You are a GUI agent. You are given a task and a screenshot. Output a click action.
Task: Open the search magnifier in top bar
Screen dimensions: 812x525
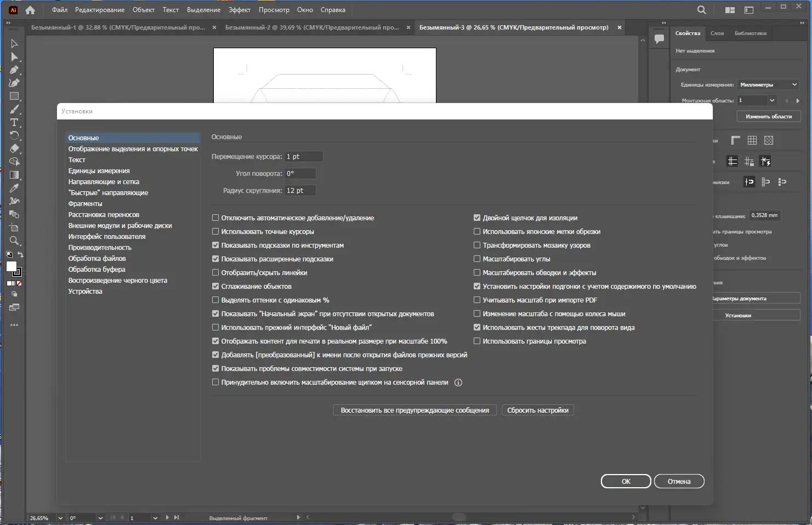701,10
